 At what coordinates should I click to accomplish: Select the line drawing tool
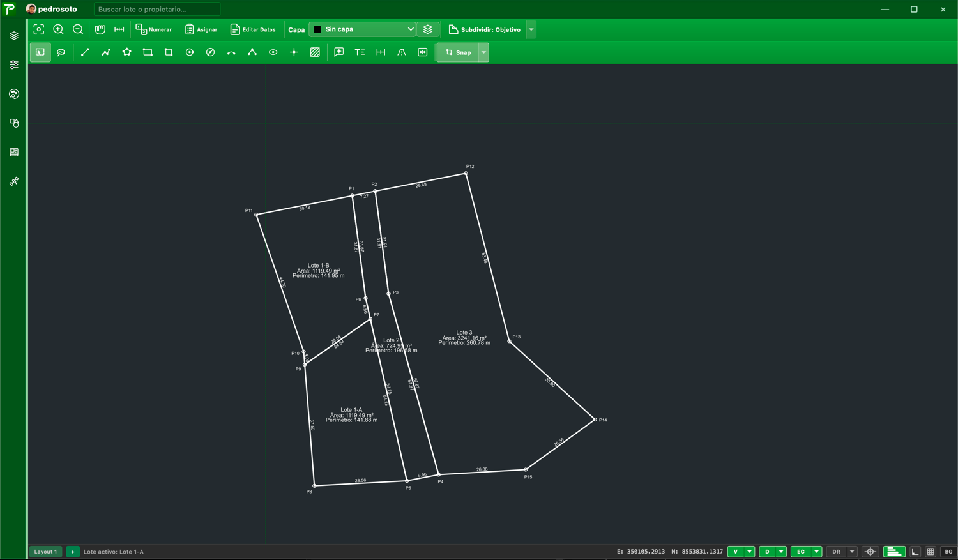click(85, 52)
